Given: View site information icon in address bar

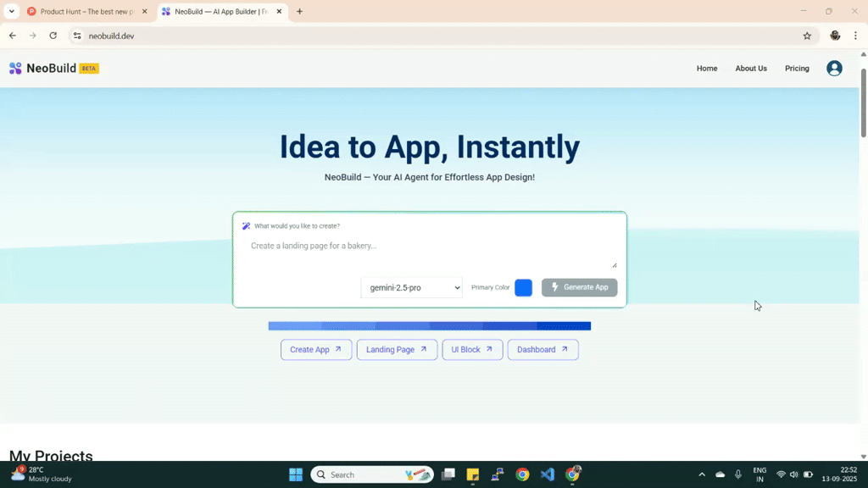Looking at the screenshot, I should point(77,36).
